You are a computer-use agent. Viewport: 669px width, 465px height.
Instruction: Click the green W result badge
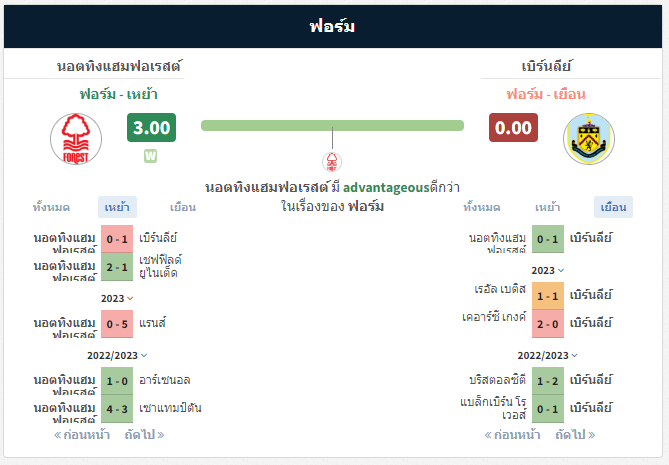(150, 156)
